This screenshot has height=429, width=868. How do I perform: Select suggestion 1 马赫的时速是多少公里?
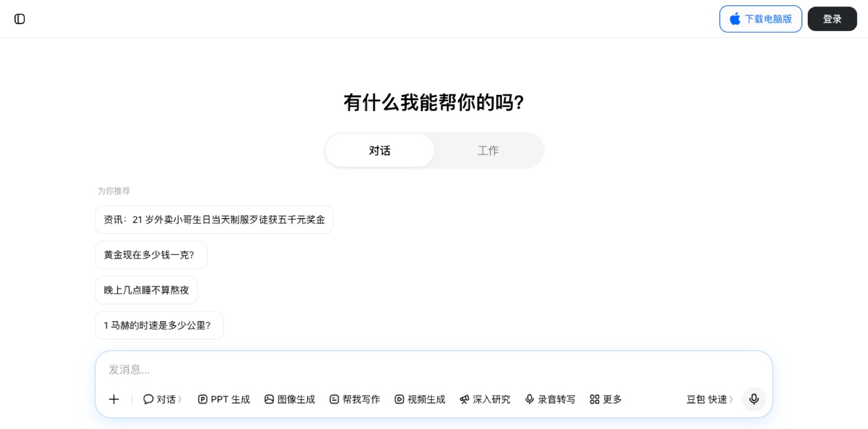(159, 325)
